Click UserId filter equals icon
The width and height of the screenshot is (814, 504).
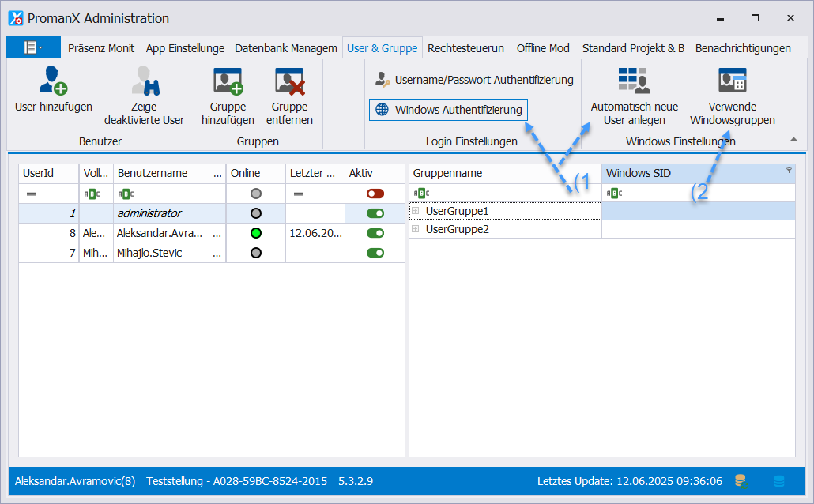coord(31,194)
